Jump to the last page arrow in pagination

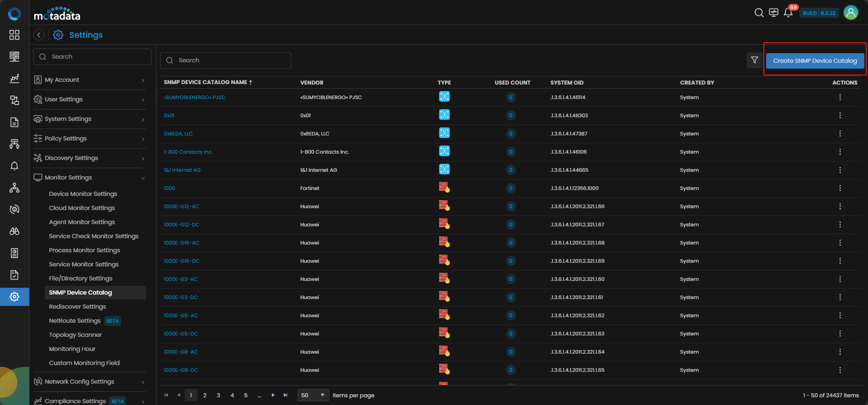coord(286,395)
